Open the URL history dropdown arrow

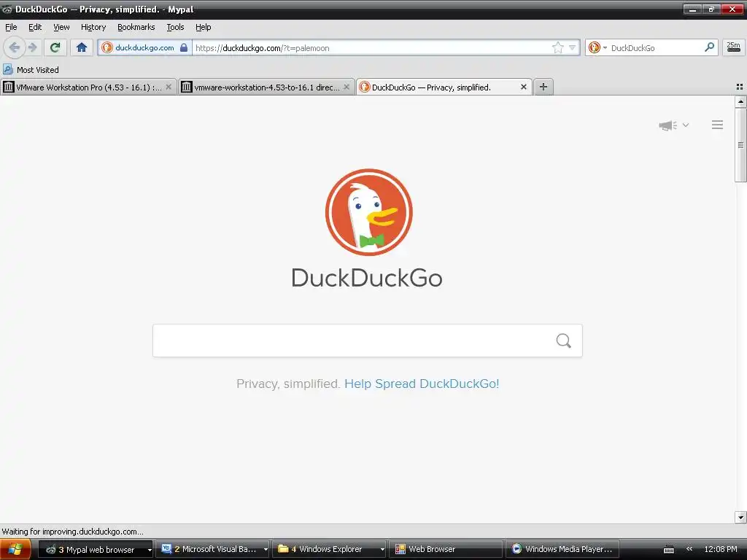tap(572, 47)
